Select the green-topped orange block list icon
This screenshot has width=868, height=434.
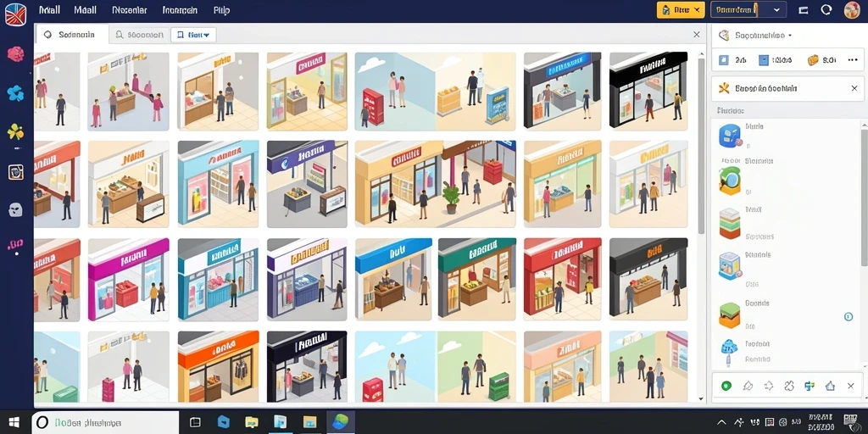pyautogui.click(x=730, y=315)
